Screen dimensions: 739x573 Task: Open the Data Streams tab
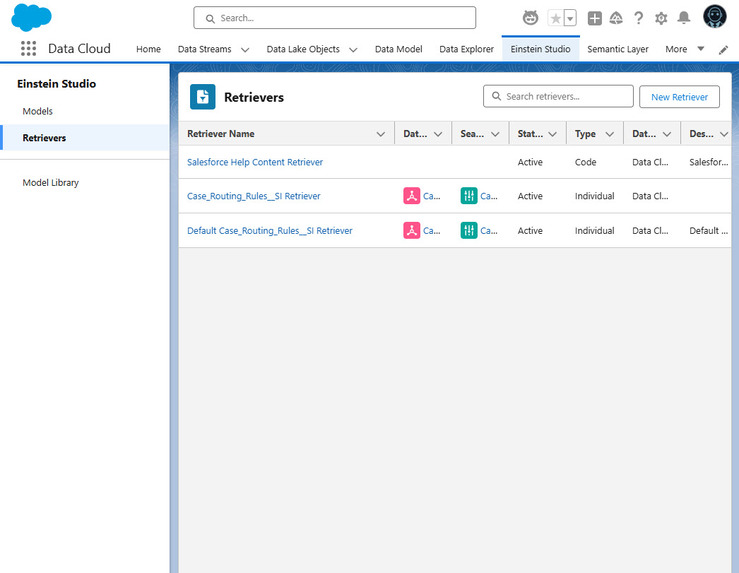(205, 49)
